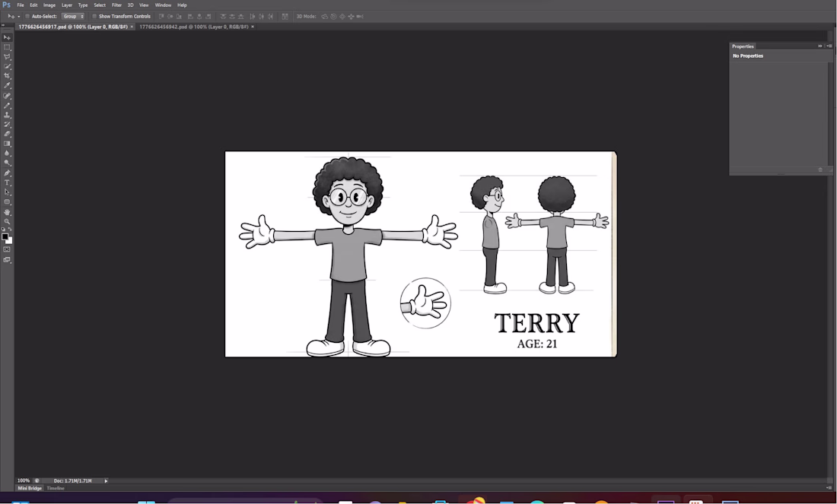Select the Dodge tool
This screenshot has width=837, height=504.
tap(7, 163)
